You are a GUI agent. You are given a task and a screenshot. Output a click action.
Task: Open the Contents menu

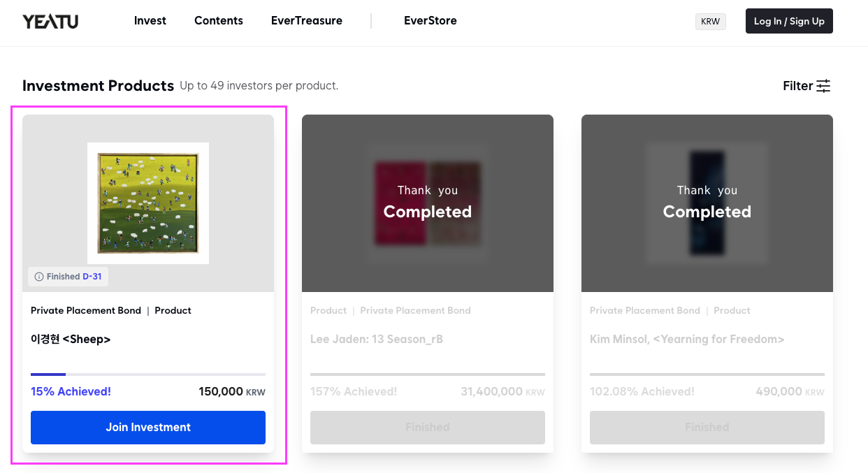click(x=219, y=21)
